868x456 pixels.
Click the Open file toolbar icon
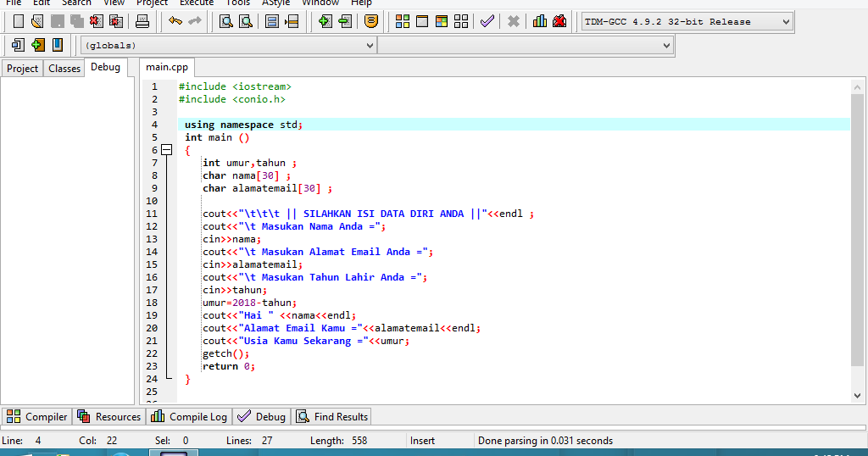click(x=37, y=21)
